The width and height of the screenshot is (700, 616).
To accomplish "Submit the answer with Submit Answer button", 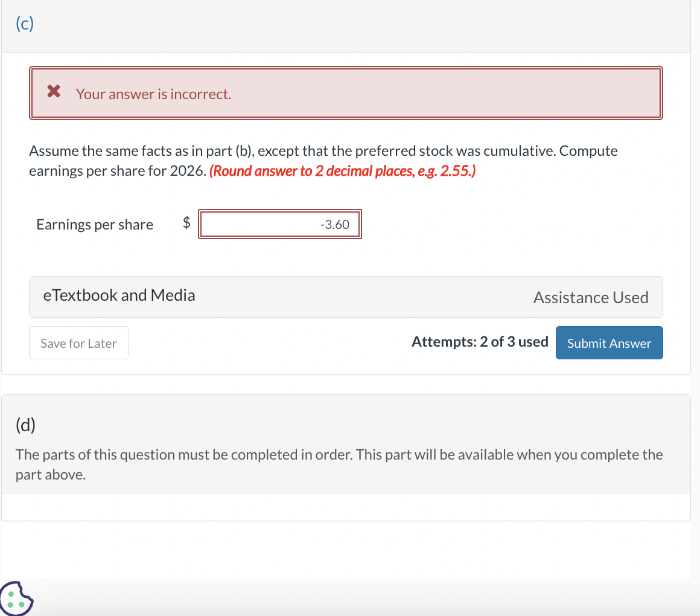I will click(609, 342).
